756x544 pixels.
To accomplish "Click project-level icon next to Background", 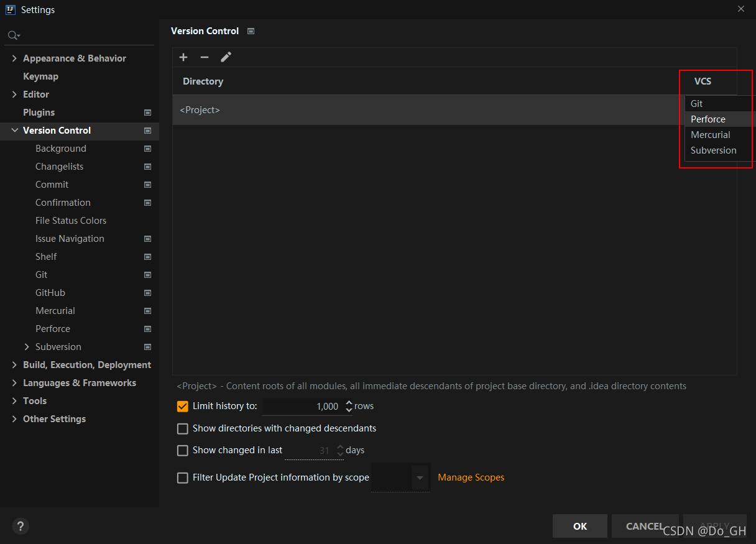I will click(147, 149).
